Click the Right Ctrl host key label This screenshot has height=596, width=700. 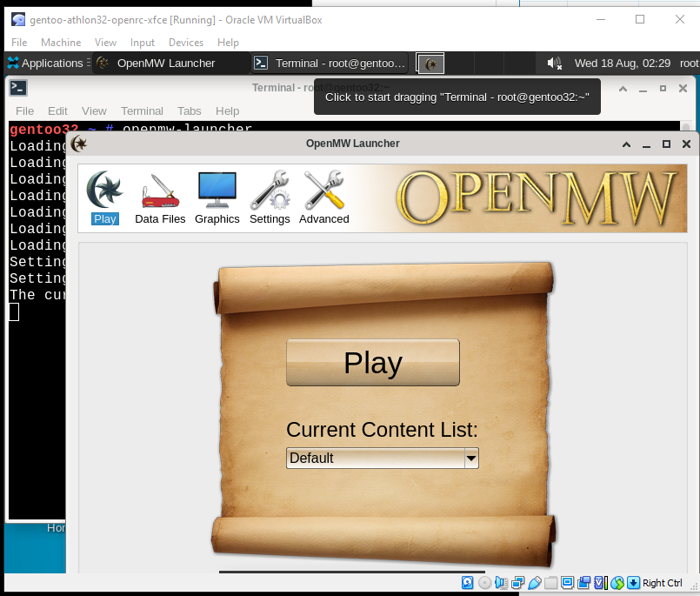(662, 583)
